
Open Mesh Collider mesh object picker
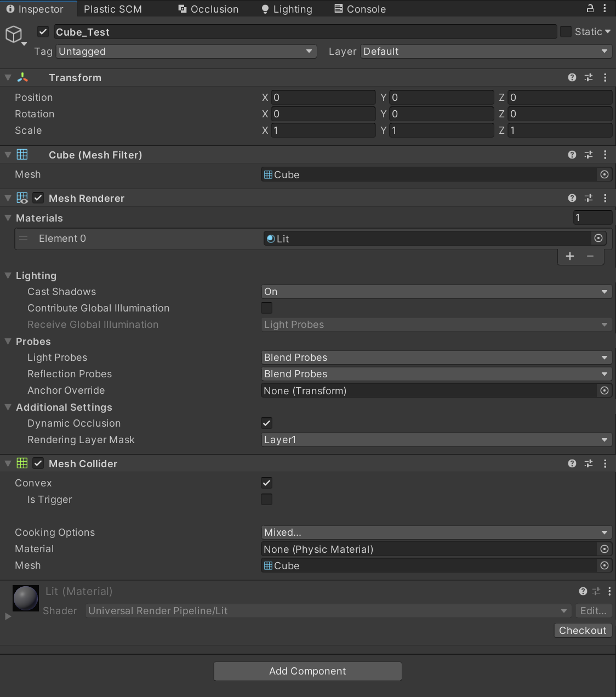pyautogui.click(x=604, y=565)
